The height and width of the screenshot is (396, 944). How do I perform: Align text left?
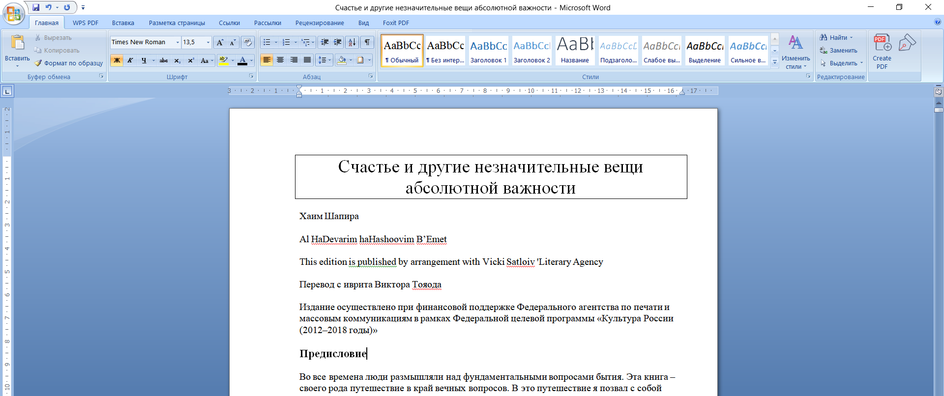click(x=267, y=60)
